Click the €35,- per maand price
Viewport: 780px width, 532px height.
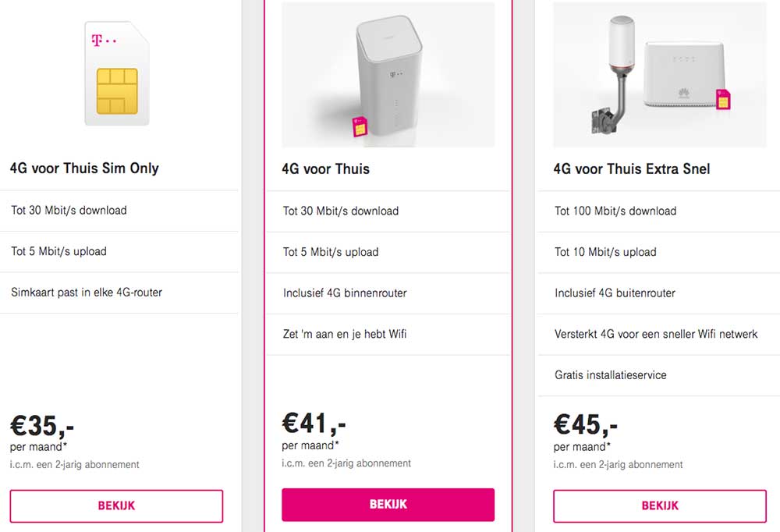pyautogui.click(x=42, y=427)
